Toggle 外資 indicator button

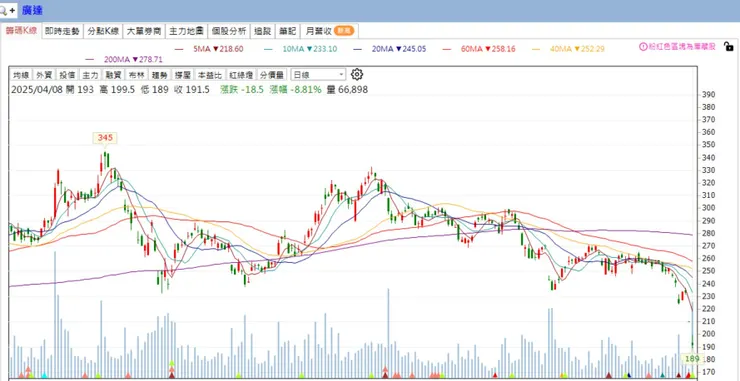click(44, 75)
